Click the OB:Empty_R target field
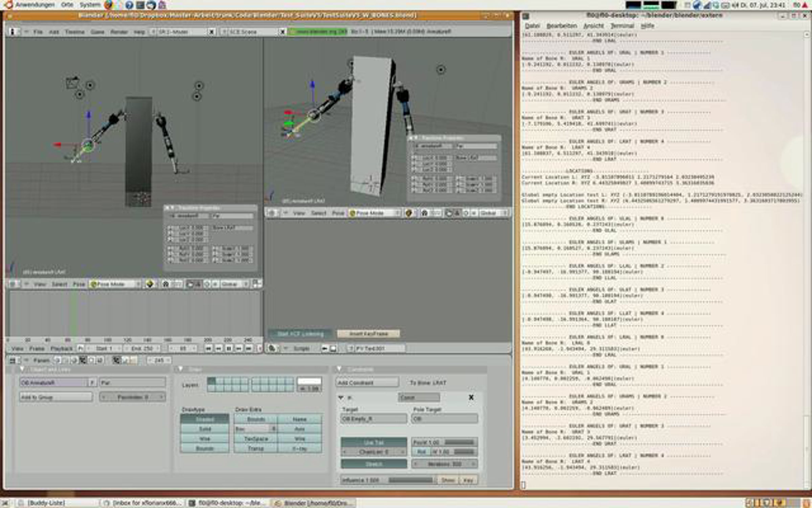 pos(374,419)
